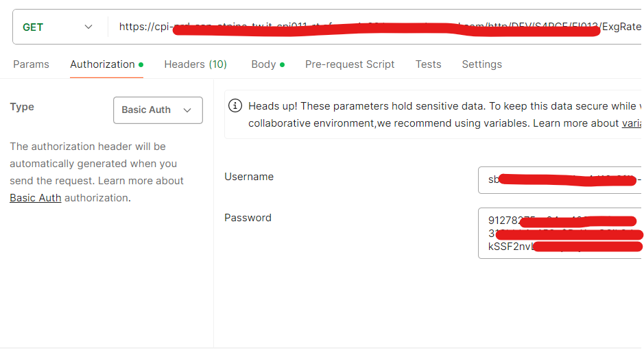Follow the Basic Auth documentation link

coord(36,198)
